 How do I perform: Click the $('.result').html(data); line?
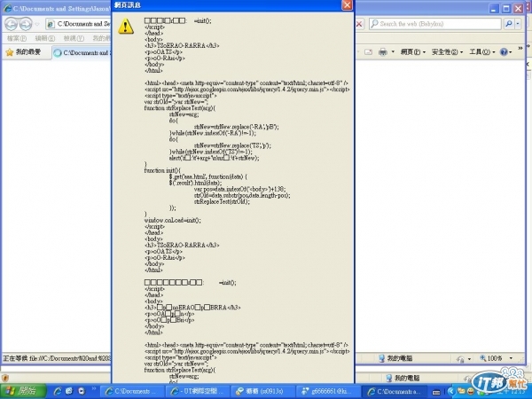(195, 183)
